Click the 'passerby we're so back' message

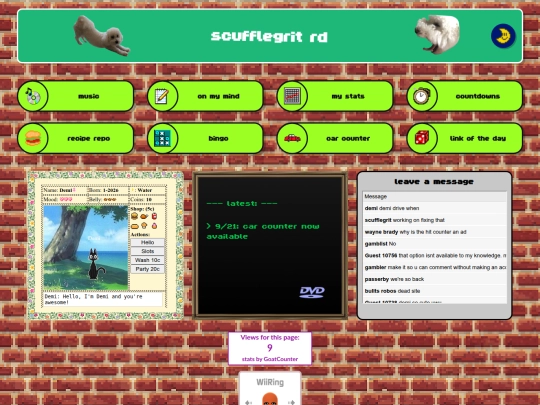point(435,279)
